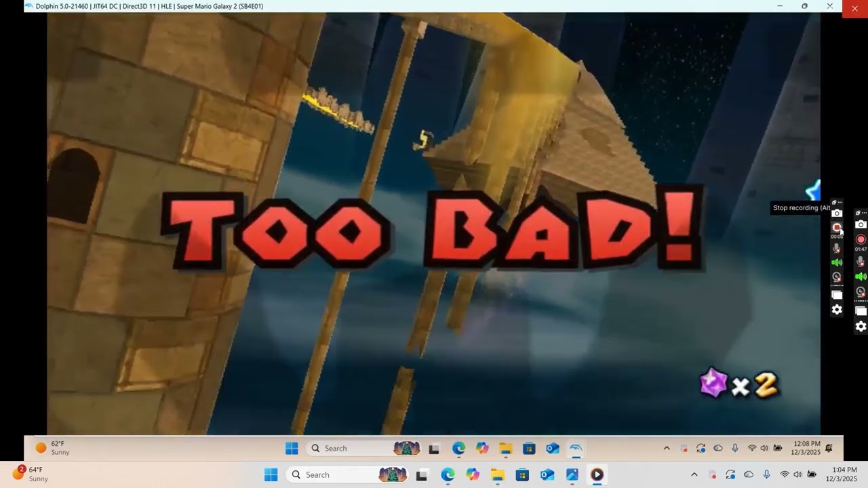This screenshot has width=868, height=488.
Task: Open the notification bell next to 12:08 PM
Action: pos(829,448)
